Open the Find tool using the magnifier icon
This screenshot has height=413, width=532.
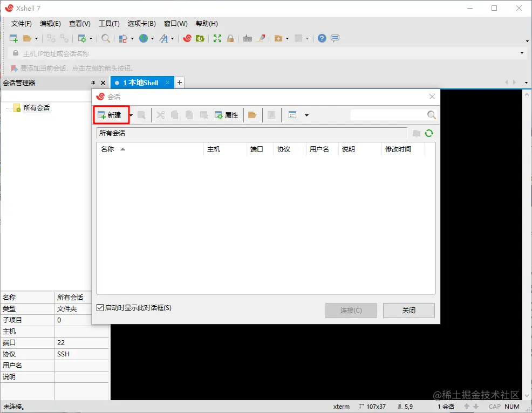[106, 38]
